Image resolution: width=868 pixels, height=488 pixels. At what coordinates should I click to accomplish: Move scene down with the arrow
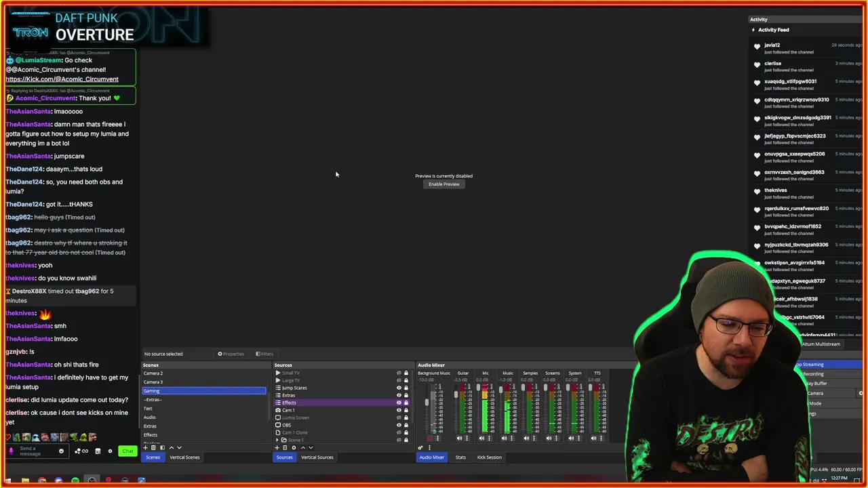click(179, 447)
